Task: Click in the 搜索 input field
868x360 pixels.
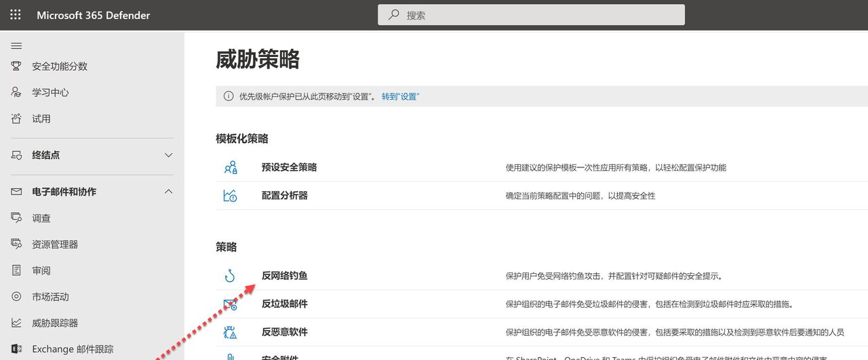Action: (531, 15)
